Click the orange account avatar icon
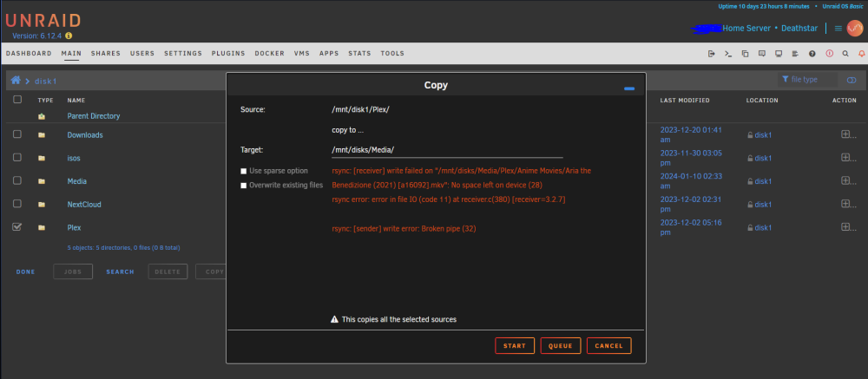Viewport: 868px width, 379px height. (x=855, y=28)
